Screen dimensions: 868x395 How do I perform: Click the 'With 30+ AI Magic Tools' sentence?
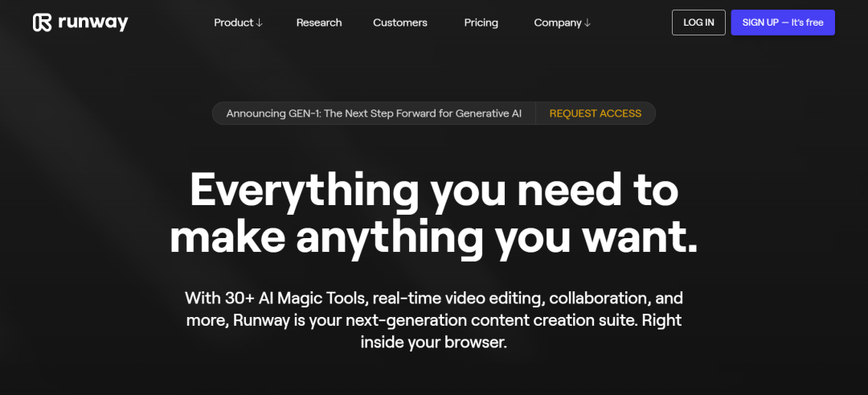tap(434, 298)
